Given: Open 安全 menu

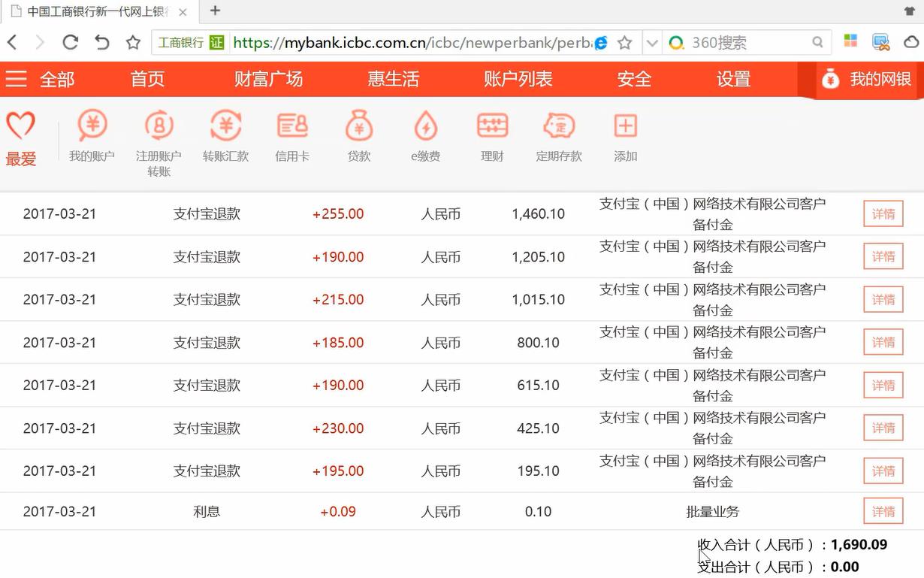Looking at the screenshot, I should coord(634,79).
